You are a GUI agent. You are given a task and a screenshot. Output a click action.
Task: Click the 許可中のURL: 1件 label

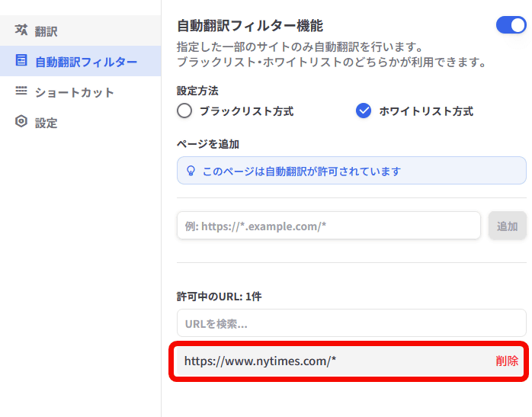(219, 296)
